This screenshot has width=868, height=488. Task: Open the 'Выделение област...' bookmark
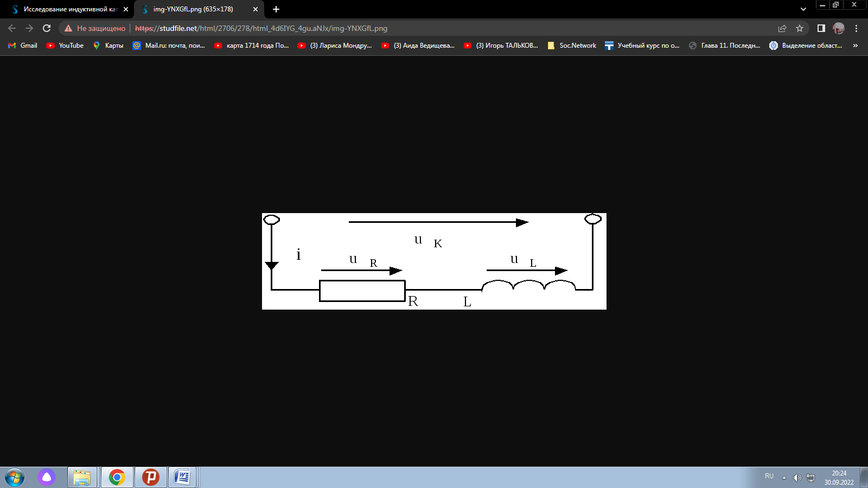point(806,46)
